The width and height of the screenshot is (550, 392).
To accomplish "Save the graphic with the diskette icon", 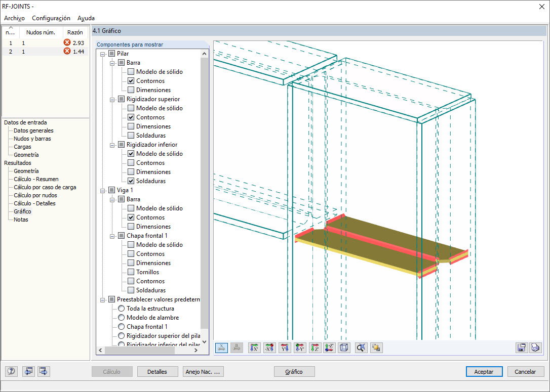I will click(522, 348).
